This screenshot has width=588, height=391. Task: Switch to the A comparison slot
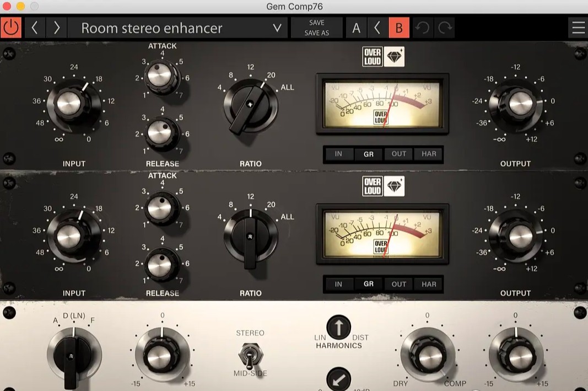point(357,28)
